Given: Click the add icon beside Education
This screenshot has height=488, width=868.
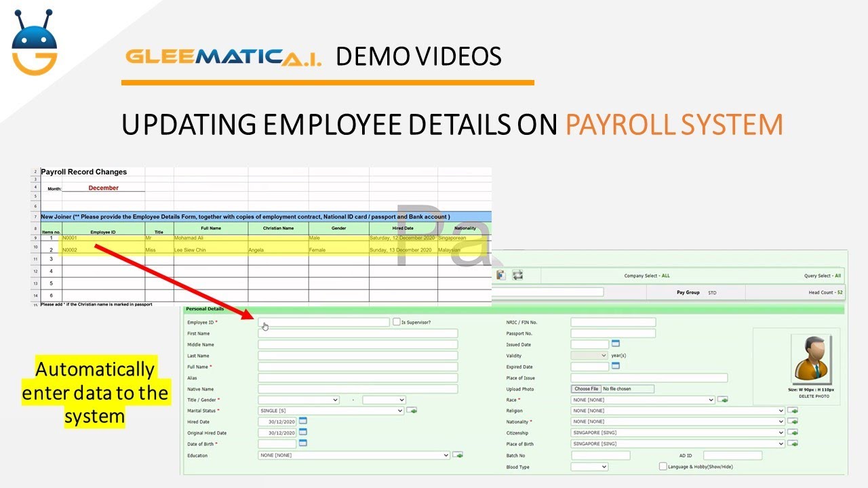Looking at the screenshot, I should pyautogui.click(x=458, y=455).
